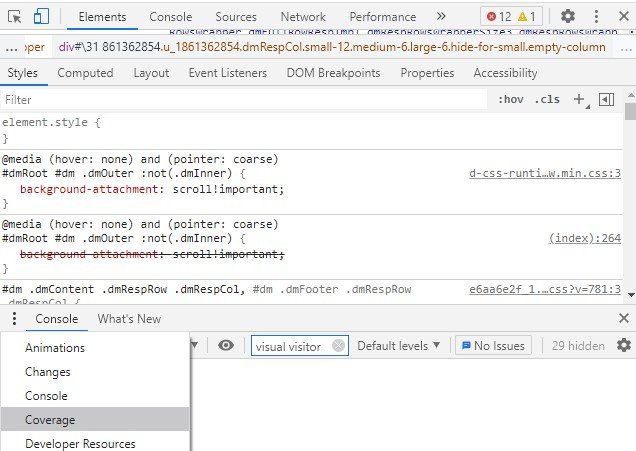Open the drawer three-dot menu
This screenshot has width=636, height=451.
click(x=14, y=318)
